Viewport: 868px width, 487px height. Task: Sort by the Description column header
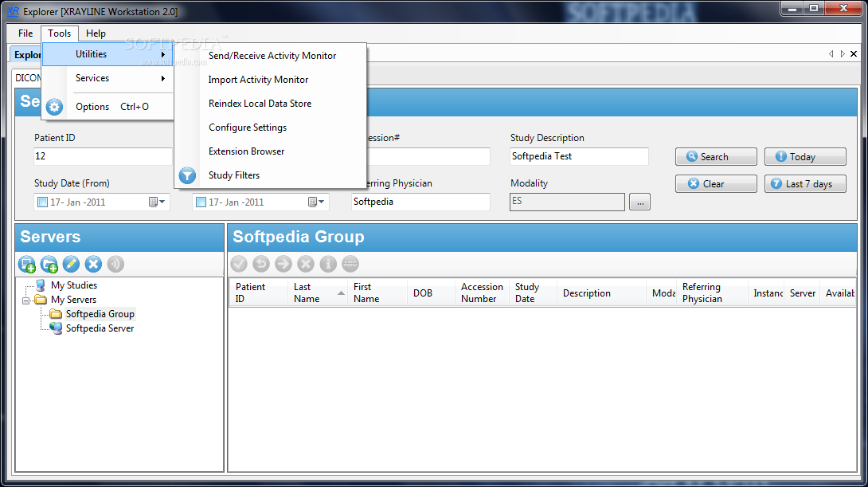click(601, 293)
